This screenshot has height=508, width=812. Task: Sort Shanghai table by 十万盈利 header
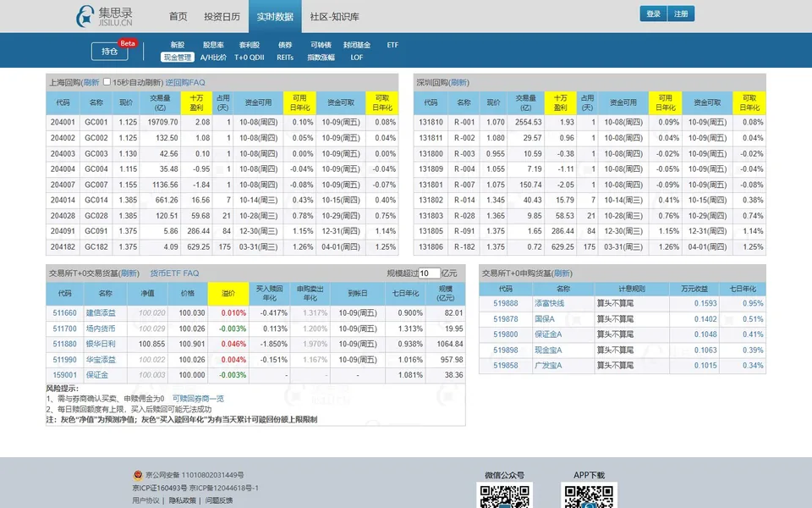pos(196,102)
